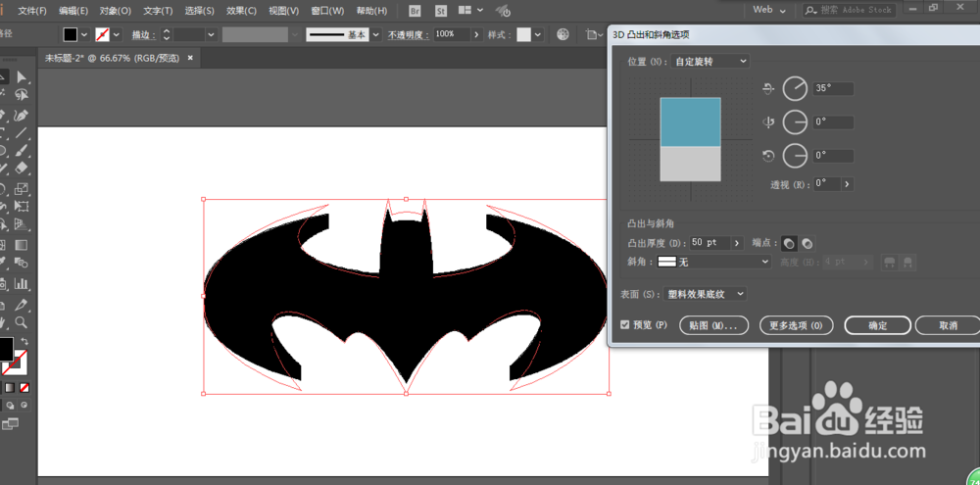Open Adobe Bridge via Br icon

click(415, 11)
